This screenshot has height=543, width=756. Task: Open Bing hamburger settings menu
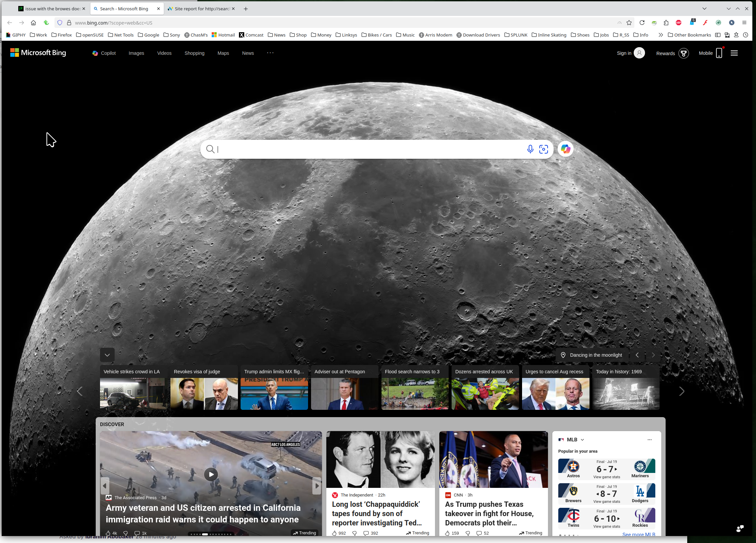[x=734, y=53]
